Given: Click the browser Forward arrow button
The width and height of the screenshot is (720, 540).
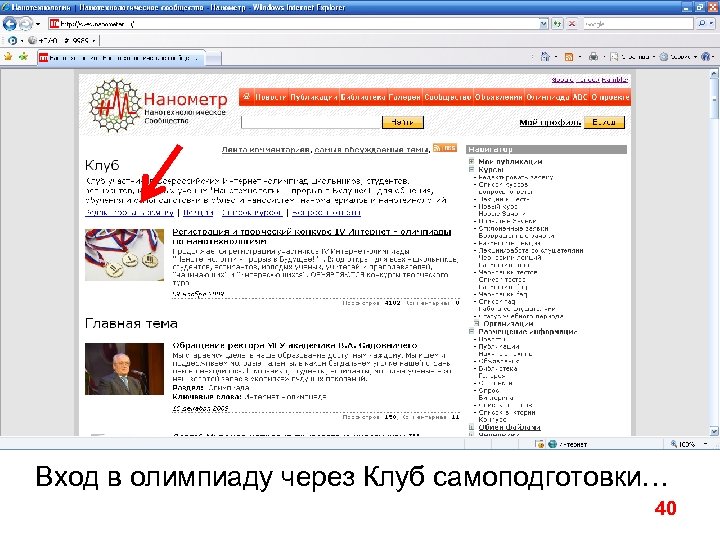Looking at the screenshot, I should point(25,23).
